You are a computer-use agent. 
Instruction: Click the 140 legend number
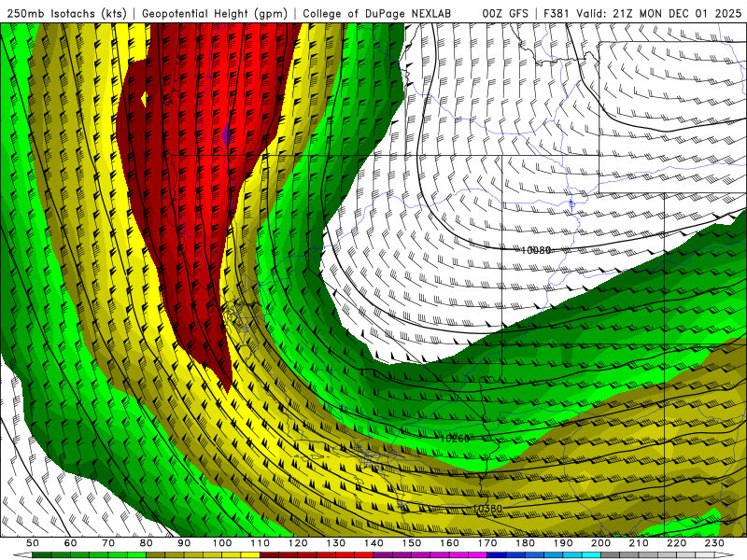click(x=373, y=543)
